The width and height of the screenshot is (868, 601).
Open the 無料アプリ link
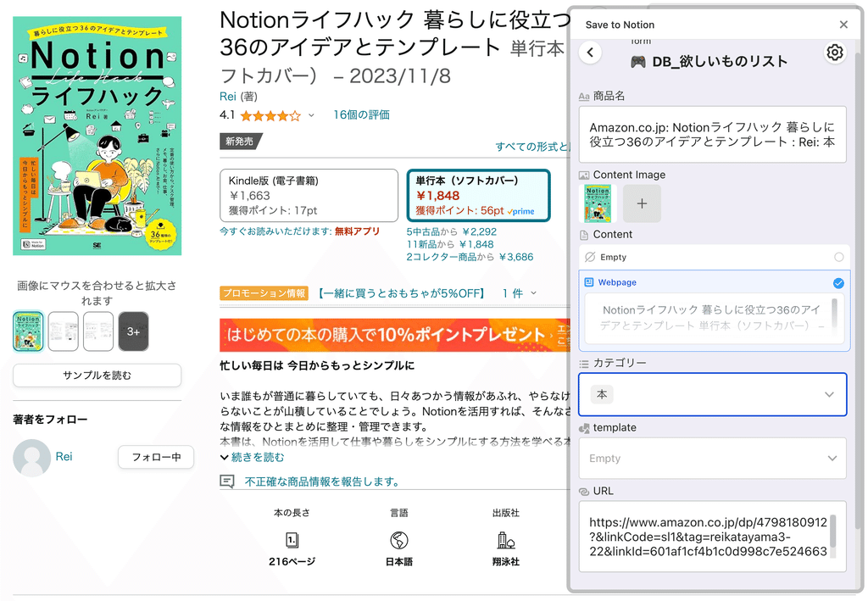pyautogui.click(x=357, y=231)
